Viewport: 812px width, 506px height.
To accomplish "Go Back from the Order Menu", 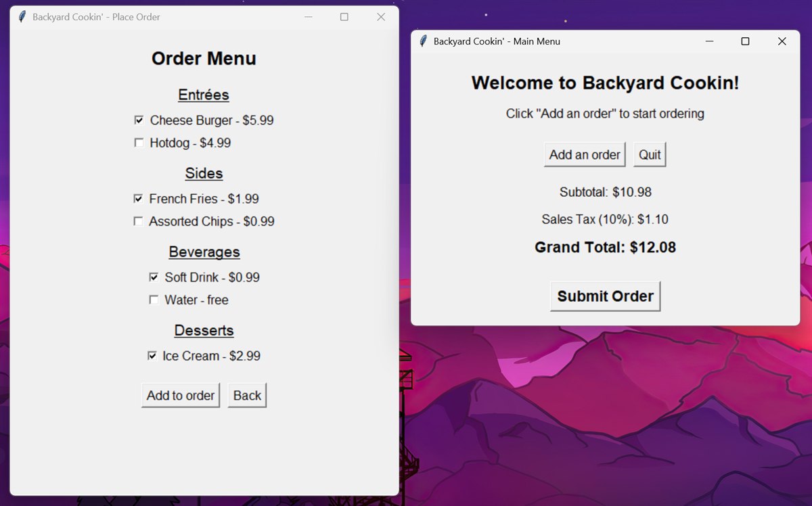I will coord(247,396).
